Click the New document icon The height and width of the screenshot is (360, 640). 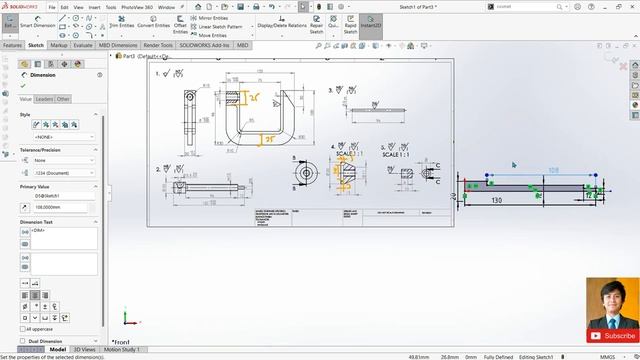pyautogui.click(x=209, y=7)
